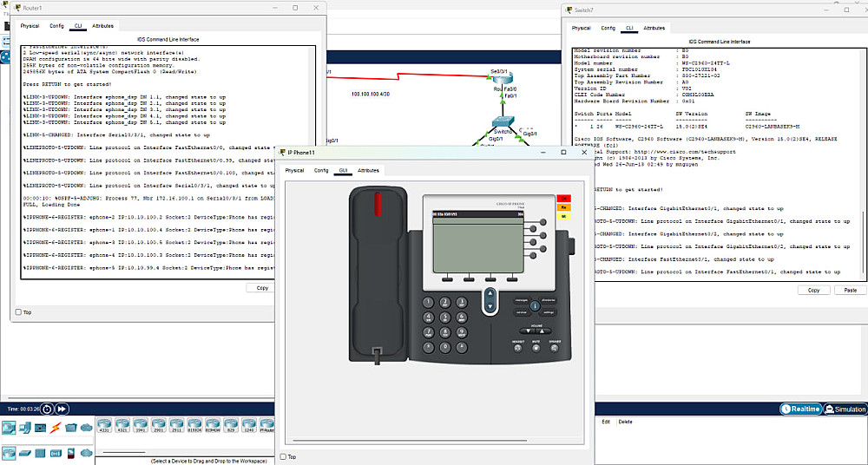
Task: Tick the Top checkbox in IP Phone11 window
Action: (x=284, y=456)
